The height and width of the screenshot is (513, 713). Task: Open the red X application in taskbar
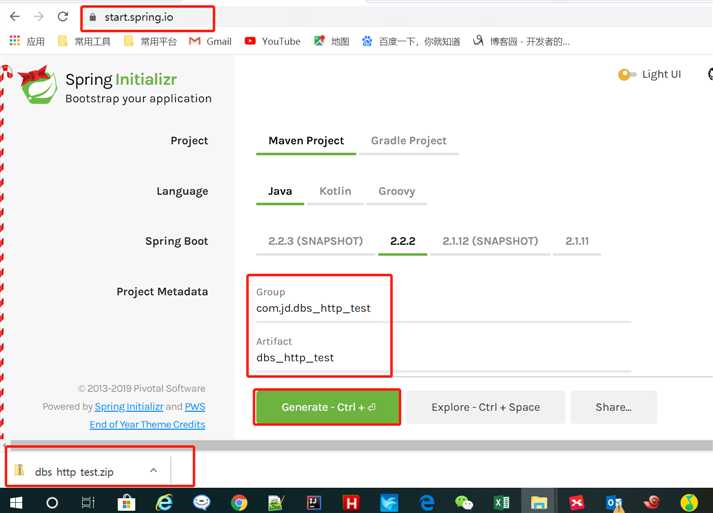tap(577, 503)
